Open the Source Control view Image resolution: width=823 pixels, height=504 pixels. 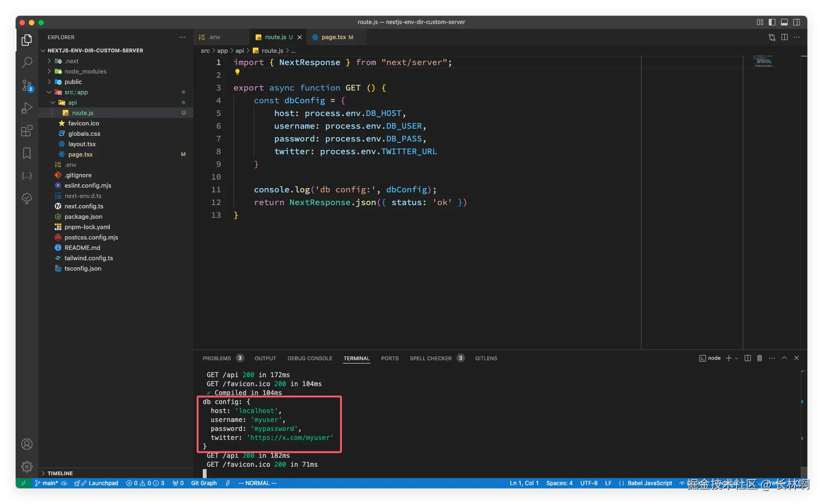[x=27, y=85]
